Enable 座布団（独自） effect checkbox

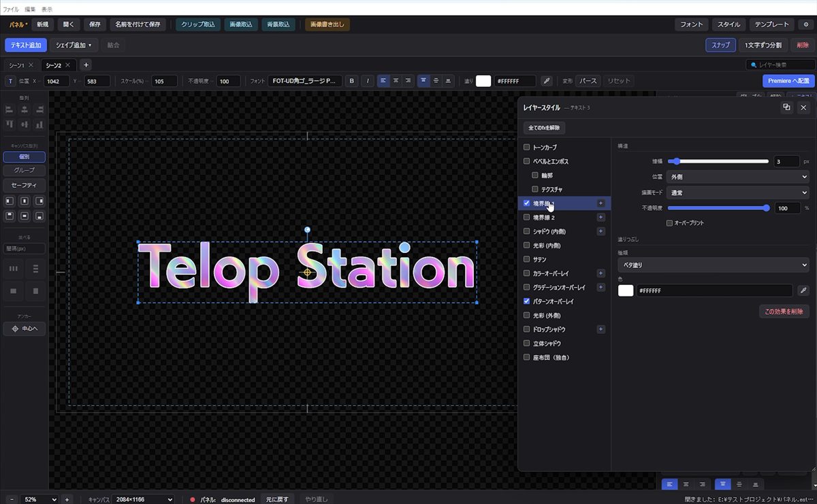[x=526, y=357]
